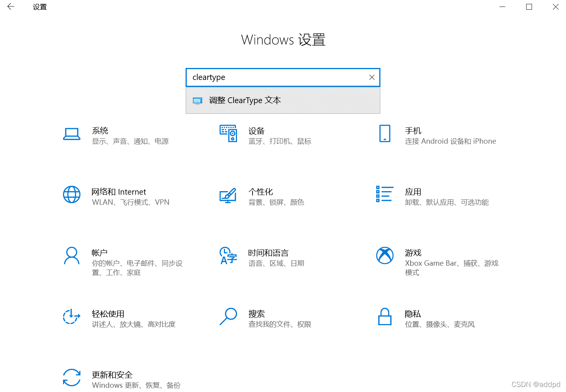Open 轻松使用 settings title
Screen dimensions: 566x392
pyautogui.click(x=108, y=314)
